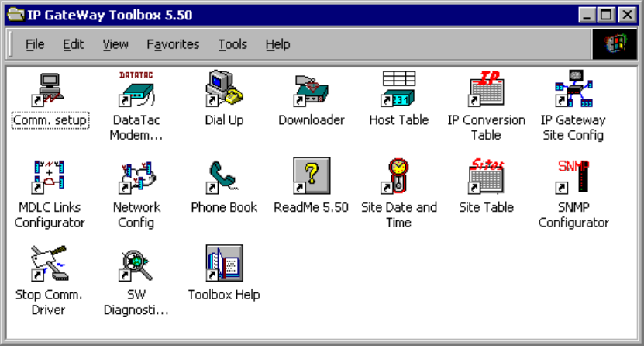Click the Windows logo throbber in the menu bar
Image resolution: width=644 pixels, height=346 pixels.
point(615,44)
